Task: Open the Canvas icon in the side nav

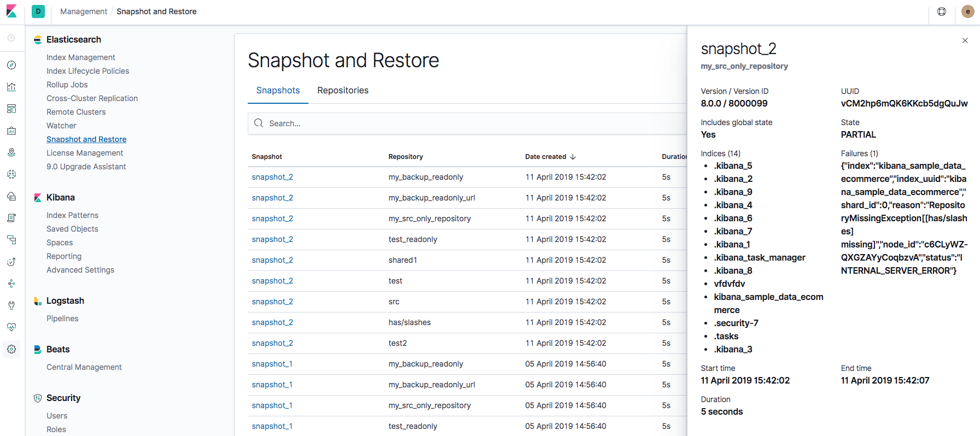Action: tap(11, 131)
